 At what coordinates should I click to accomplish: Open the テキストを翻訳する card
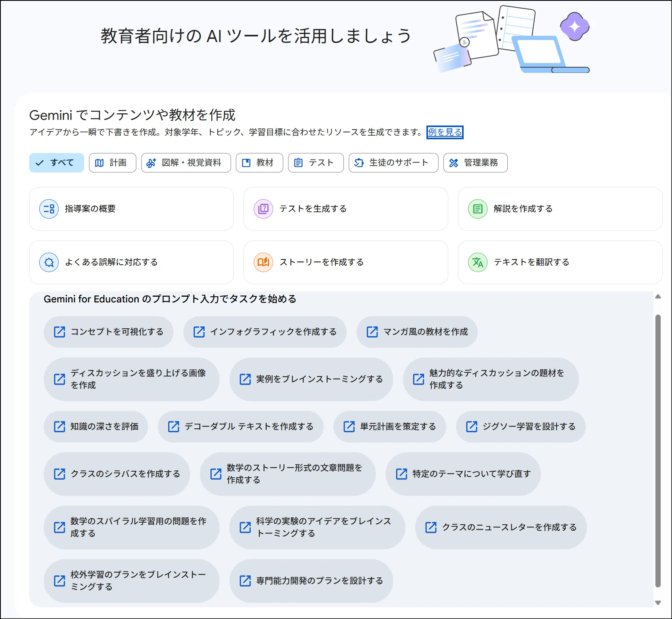point(560,262)
